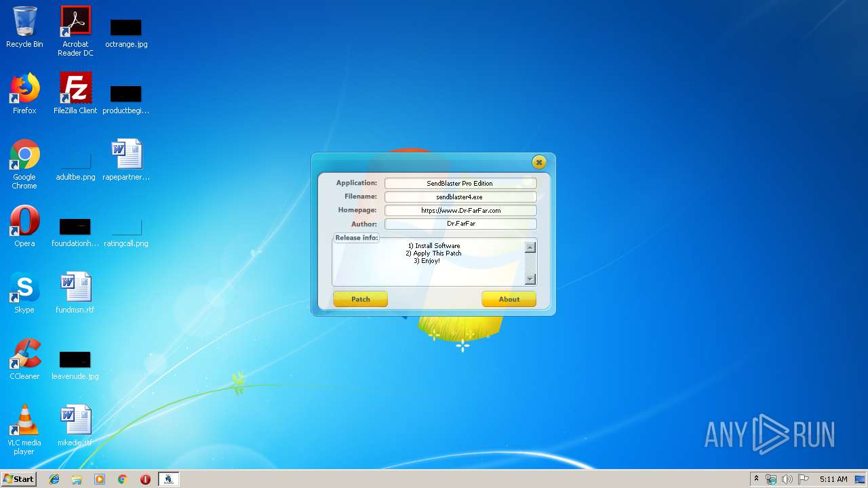Select the fundmsn.rtf document icon
The height and width of the screenshot is (488, 868).
pos(75,293)
